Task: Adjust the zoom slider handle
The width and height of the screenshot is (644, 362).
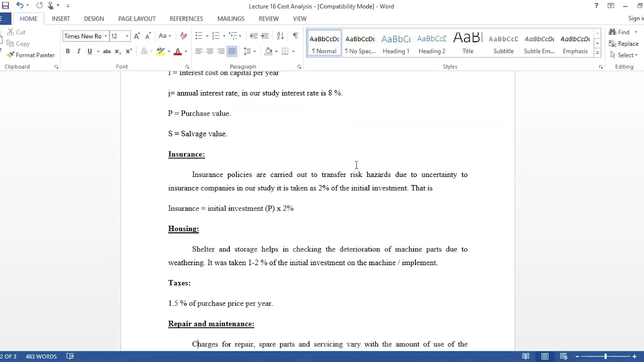Action: 605,356
